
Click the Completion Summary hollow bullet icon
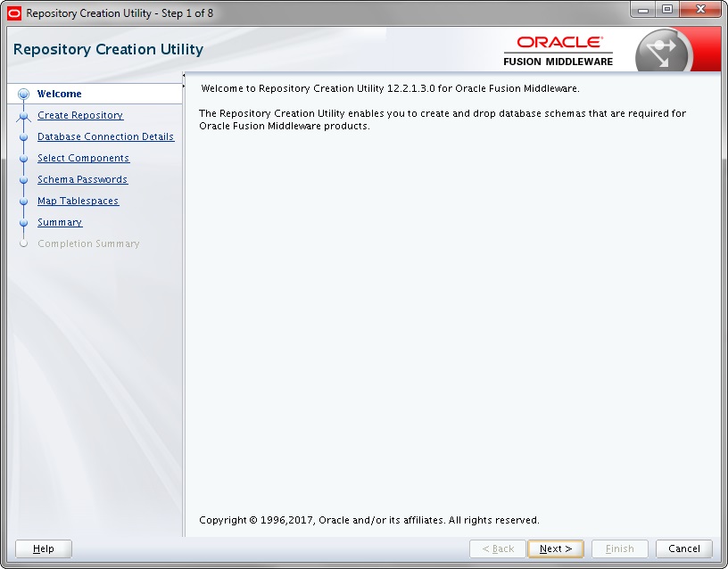coord(24,243)
